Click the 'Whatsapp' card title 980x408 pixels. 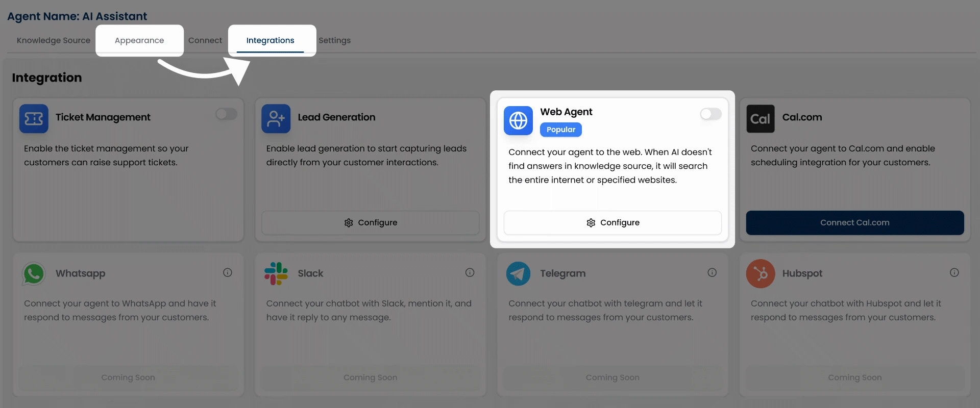pyautogui.click(x=80, y=273)
